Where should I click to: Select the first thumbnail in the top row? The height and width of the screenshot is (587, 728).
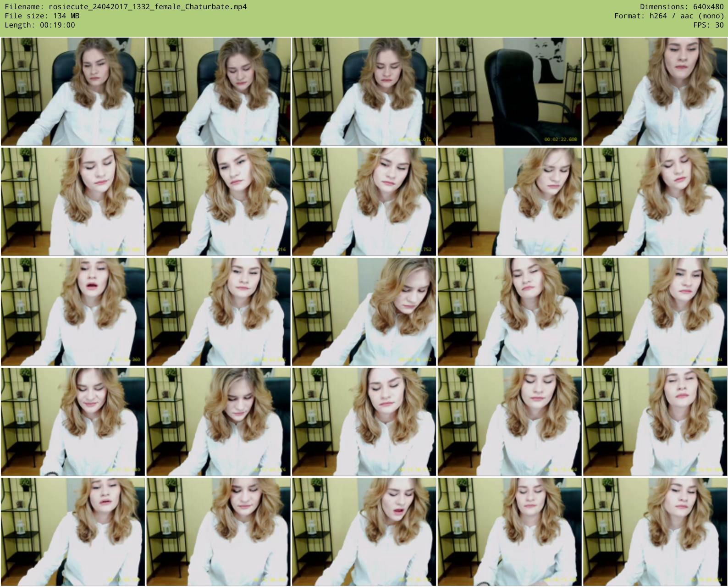pyautogui.click(x=73, y=92)
